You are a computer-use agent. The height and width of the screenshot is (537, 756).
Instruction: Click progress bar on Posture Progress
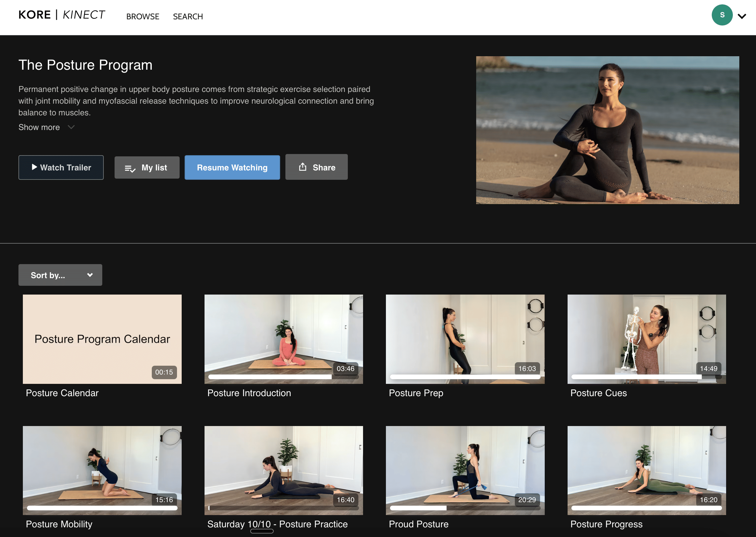pyautogui.click(x=646, y=508)
